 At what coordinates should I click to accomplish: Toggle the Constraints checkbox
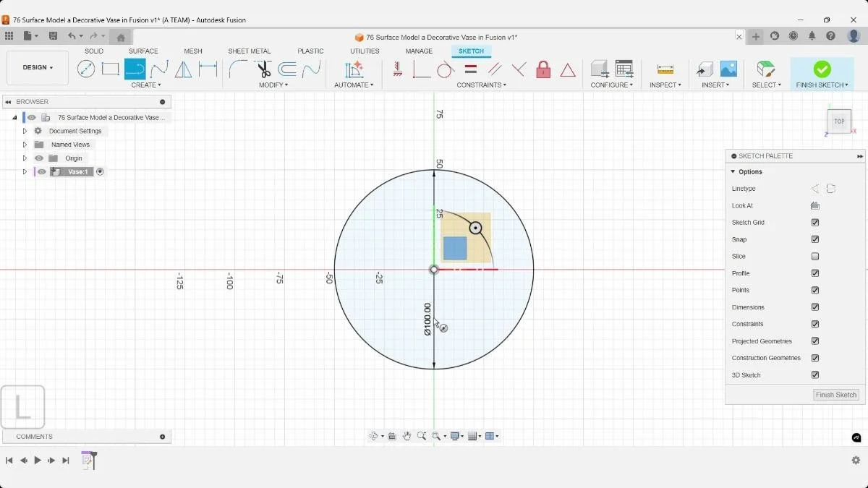(815, 324)
